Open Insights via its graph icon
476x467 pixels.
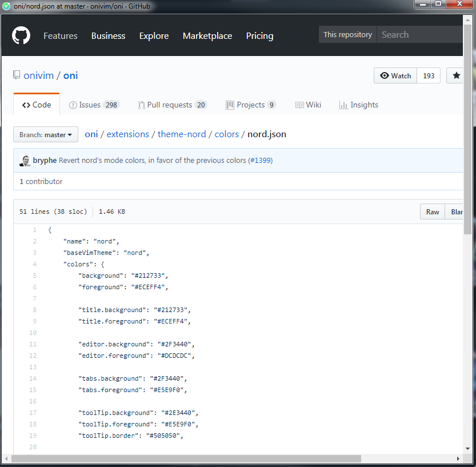click(x=343, y=105)
